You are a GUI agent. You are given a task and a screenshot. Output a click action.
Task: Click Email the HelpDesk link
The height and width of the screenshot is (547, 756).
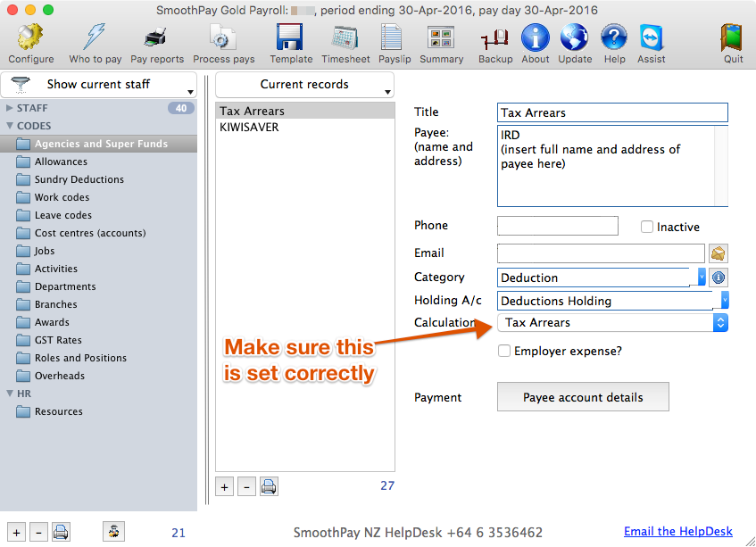coord(677,532)
